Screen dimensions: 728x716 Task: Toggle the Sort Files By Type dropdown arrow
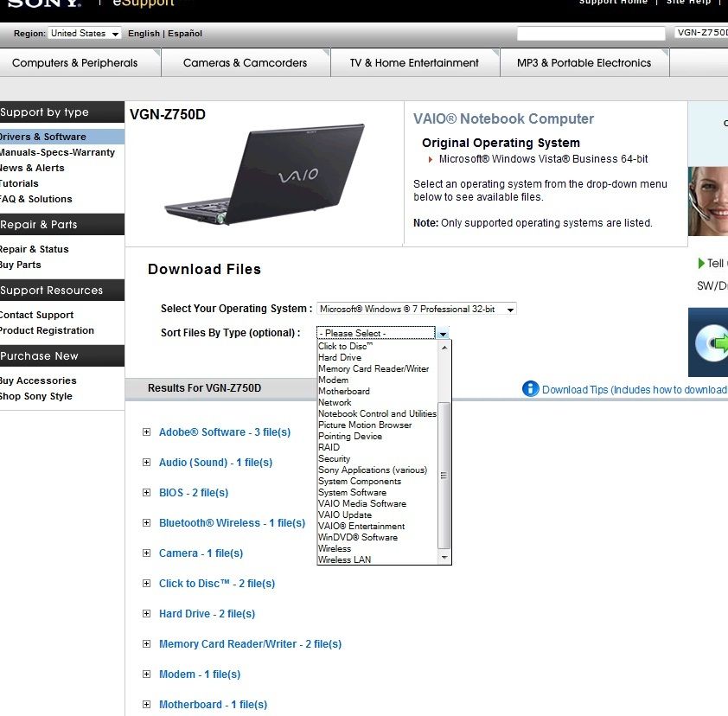[x=443, y=333]
